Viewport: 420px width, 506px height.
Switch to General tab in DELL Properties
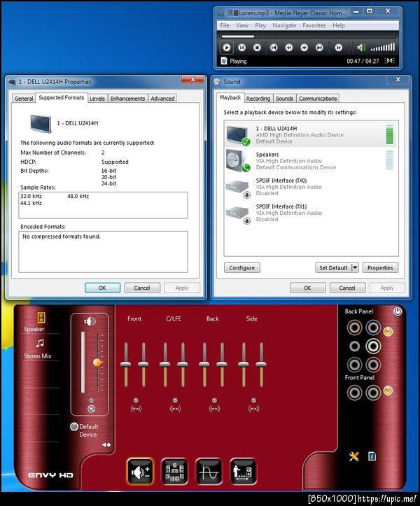(x=24, y=99)
